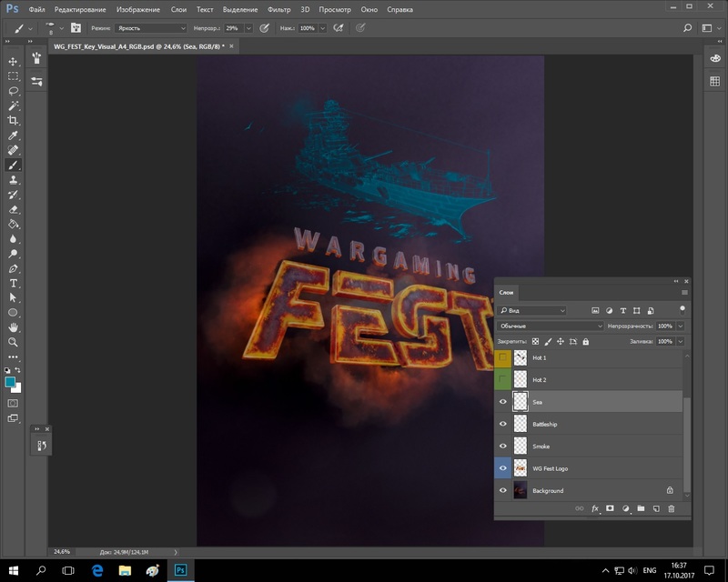Open the Окно menu
The height and width of the screenshot is (582, 728).
(x=369, y=9)
